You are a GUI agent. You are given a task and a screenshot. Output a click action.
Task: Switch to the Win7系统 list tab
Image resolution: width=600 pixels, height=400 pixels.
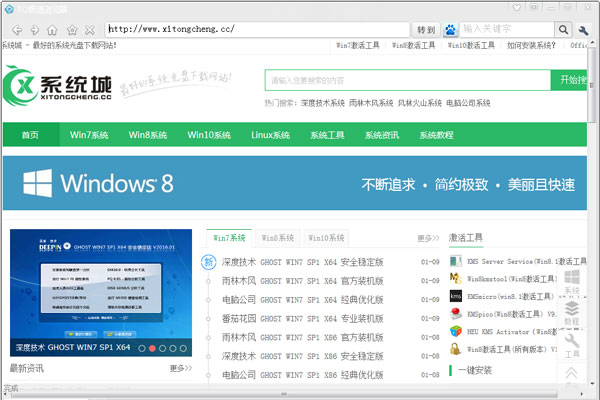point(229,238)
